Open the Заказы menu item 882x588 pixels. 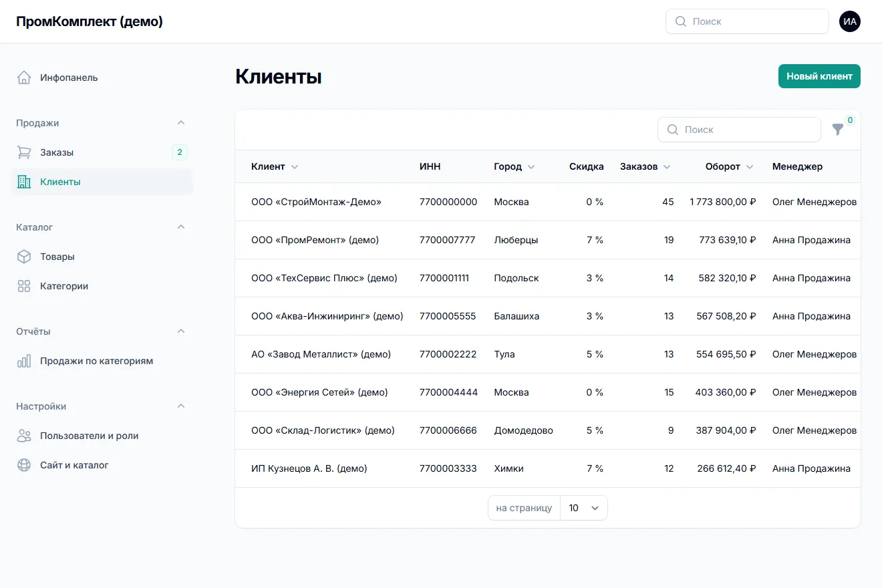coord(102,152)
